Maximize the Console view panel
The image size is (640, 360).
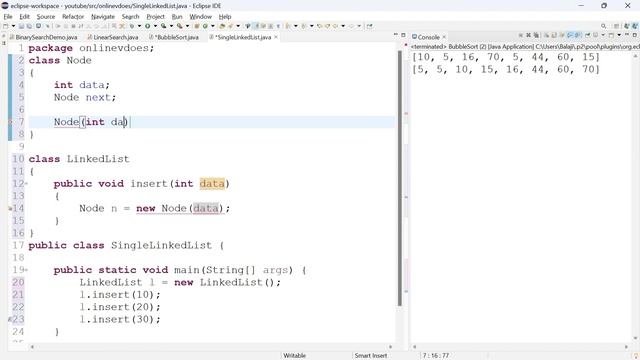pos(635,36)
